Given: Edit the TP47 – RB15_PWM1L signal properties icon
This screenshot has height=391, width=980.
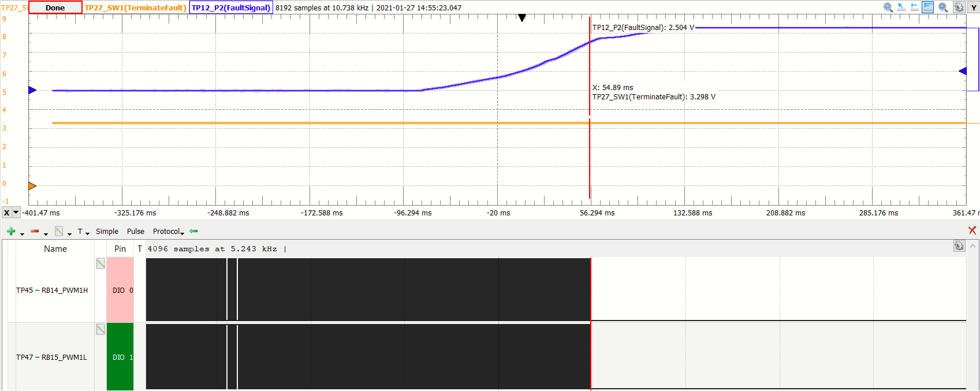Looking at the screenshot, I should click(100, 329).
